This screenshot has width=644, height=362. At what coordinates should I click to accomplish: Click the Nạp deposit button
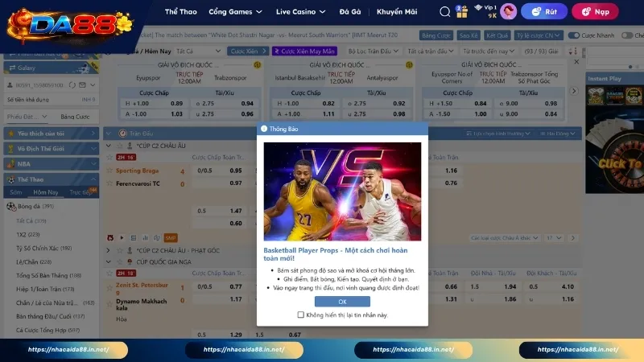[595, 12]
